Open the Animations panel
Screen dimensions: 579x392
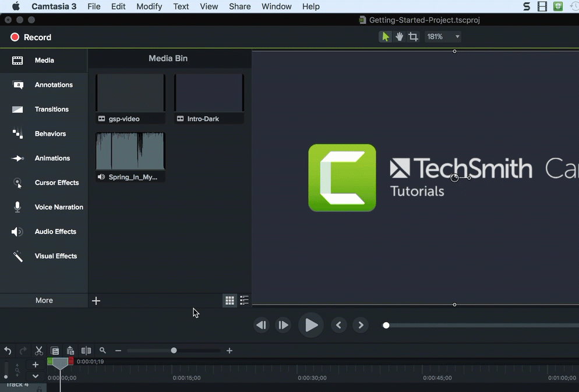(44, 158)
